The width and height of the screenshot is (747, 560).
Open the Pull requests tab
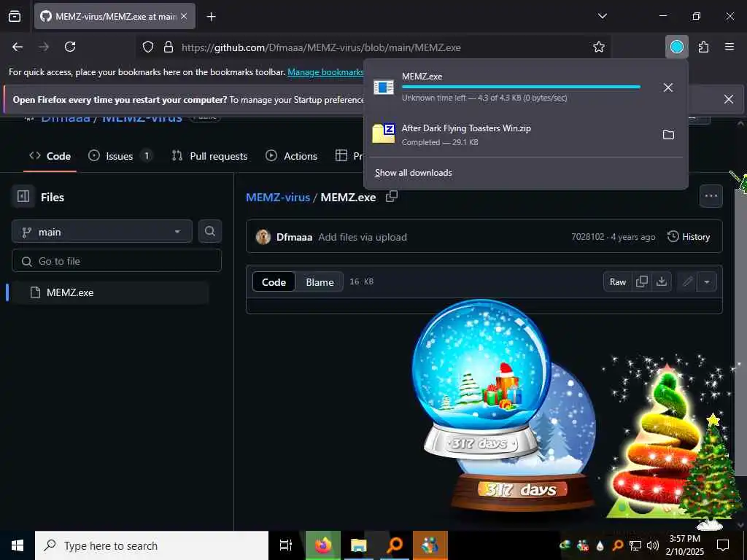pyautogui.click(x=209, y=156)
